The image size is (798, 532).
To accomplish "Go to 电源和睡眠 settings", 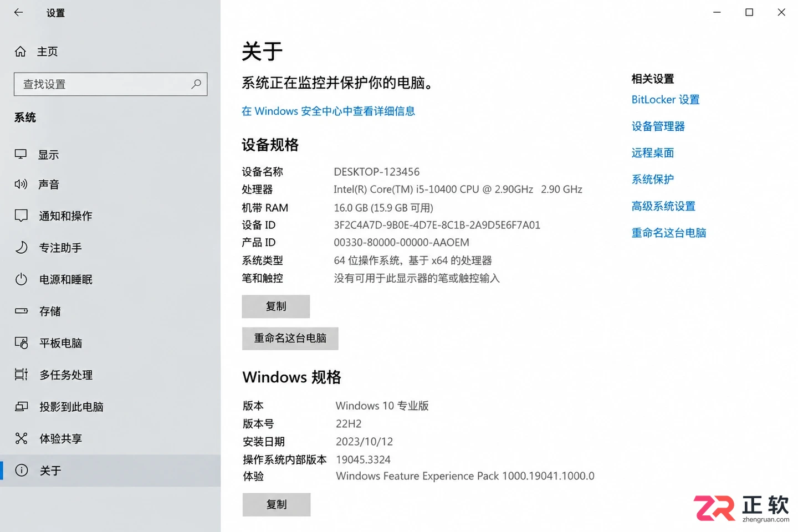I will [110, 279].
